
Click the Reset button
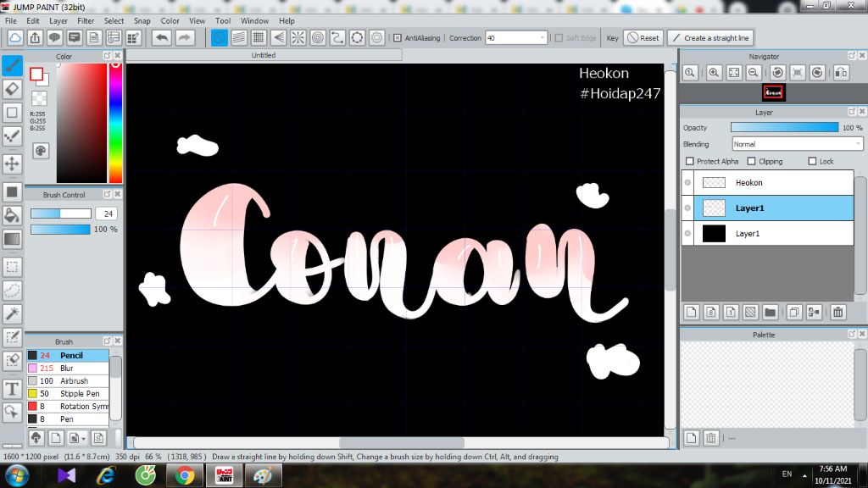[643, 37]
